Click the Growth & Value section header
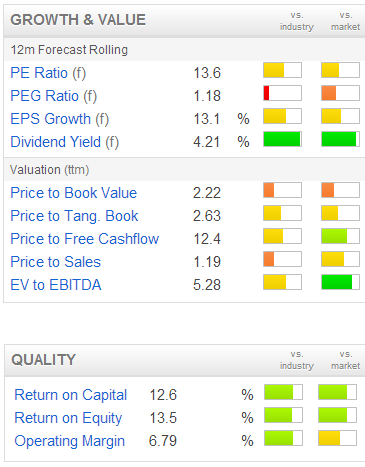Image resolution: width=365 pixels, height=467 pixels. click(78, 20)
